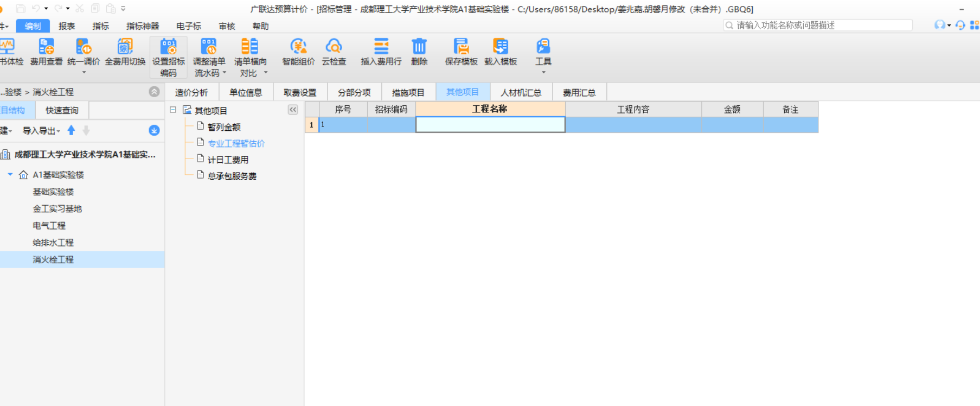Switch to 取费设置 tab
The height and width of the screenshot is (406, 980).
pyautogui.click(x=300, y=92)
